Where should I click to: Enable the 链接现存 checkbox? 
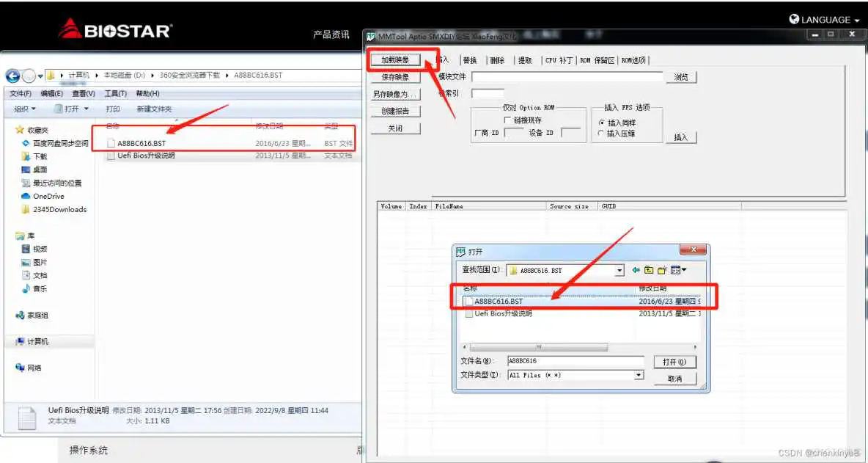pos(507,120)
